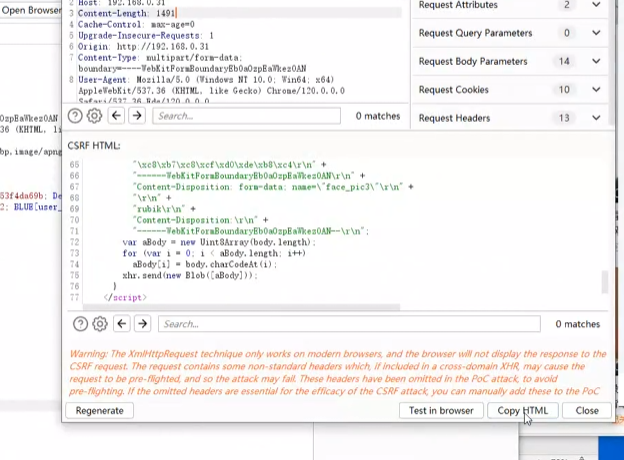Click the Regenerate button
The width and height of the screenshot is (624, 460).
point(99,411)
